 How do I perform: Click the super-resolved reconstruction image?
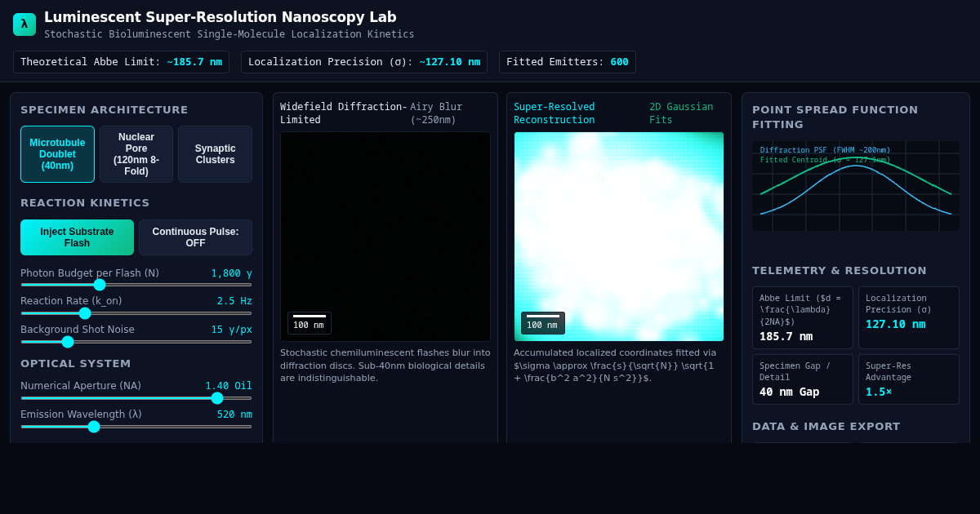tap(619, 237)
